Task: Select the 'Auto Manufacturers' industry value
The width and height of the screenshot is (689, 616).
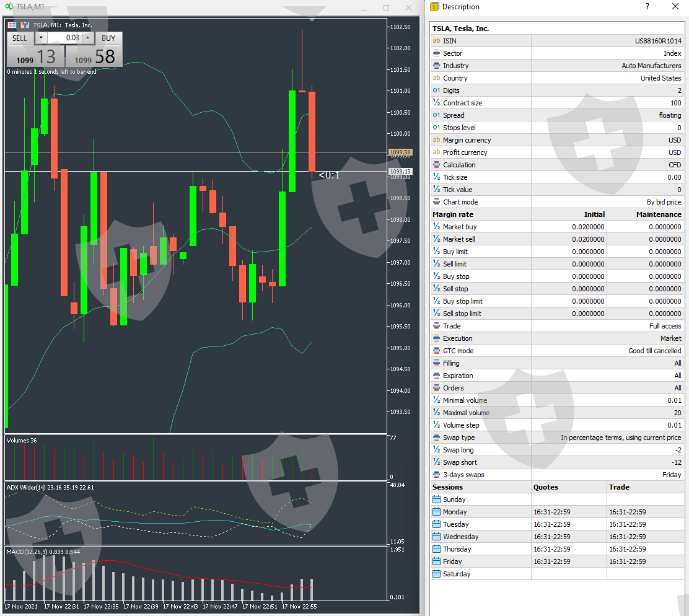Action: (x=651, y=66)
